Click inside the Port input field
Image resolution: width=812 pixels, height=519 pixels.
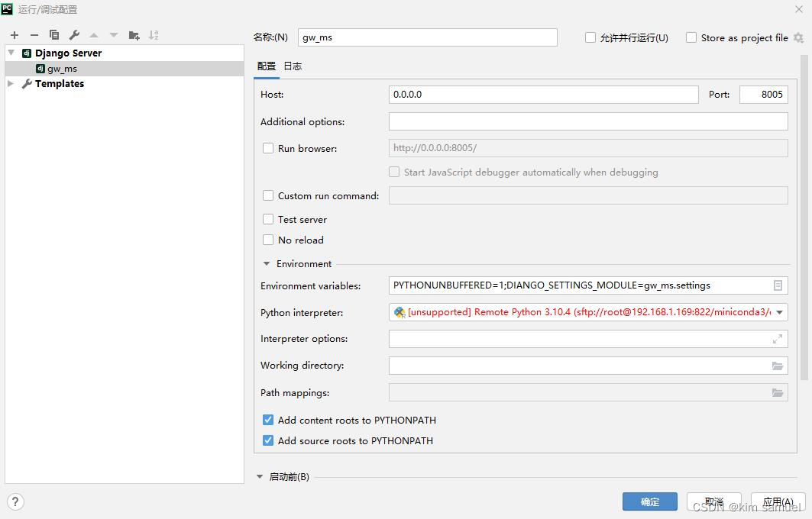pyautogui.click(x=762, y=94)
